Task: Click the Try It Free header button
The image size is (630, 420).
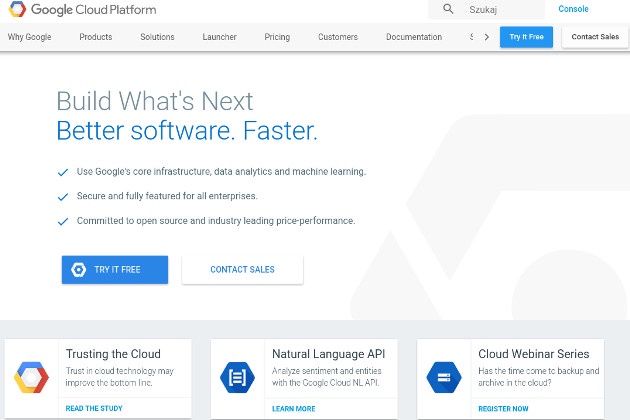Action: tap(526, 37)
